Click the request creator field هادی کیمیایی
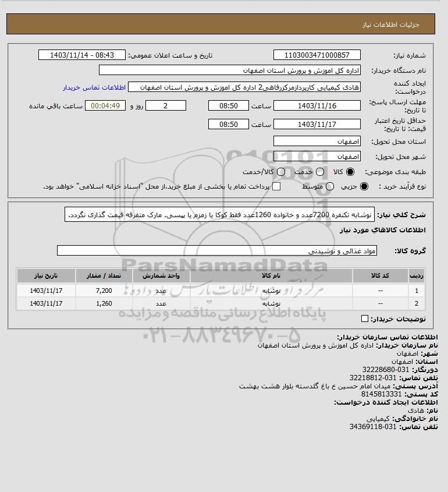Viewport: 448px width, 492px height. click(244, 87)
